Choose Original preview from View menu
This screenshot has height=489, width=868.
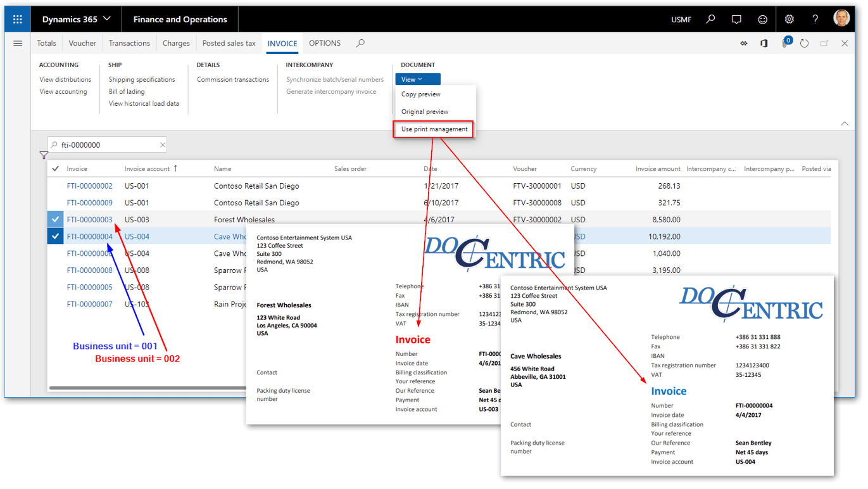tap(425, 111)
